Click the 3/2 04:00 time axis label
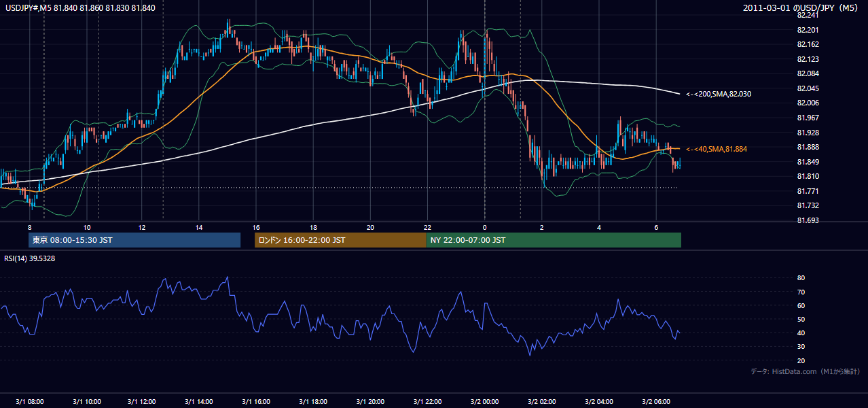Viewport: 868px width, 408px height. 599,401
